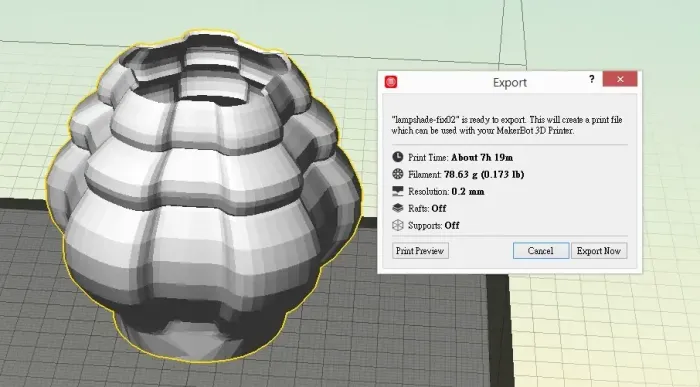This screenshot has height=387, width=700.
Task: Click the filament spool icon
Action: pyautogui.click(x=397, y=174)
